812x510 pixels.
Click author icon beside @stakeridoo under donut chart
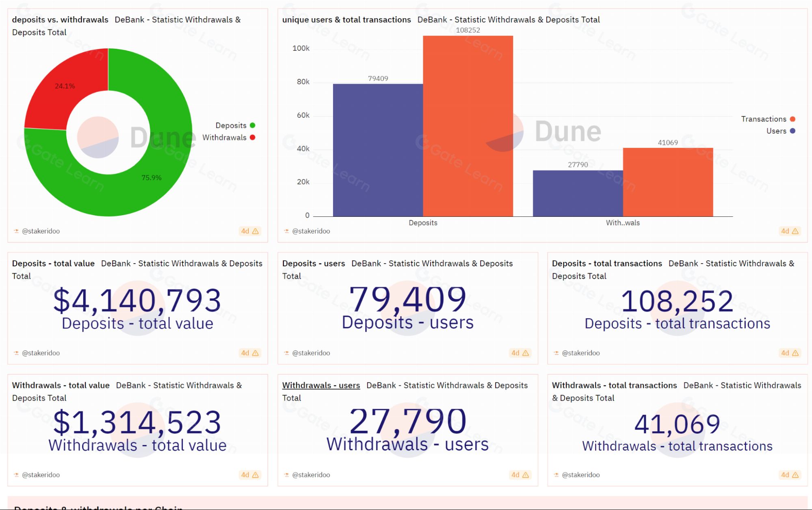click(x=16, y=231)
